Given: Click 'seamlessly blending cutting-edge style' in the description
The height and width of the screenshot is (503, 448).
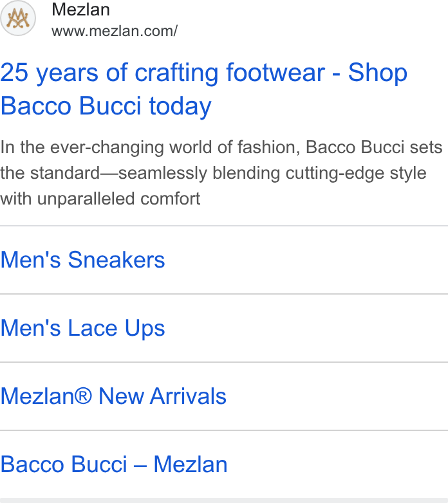Looking at the screenshot, I should (x=272, y=174).
